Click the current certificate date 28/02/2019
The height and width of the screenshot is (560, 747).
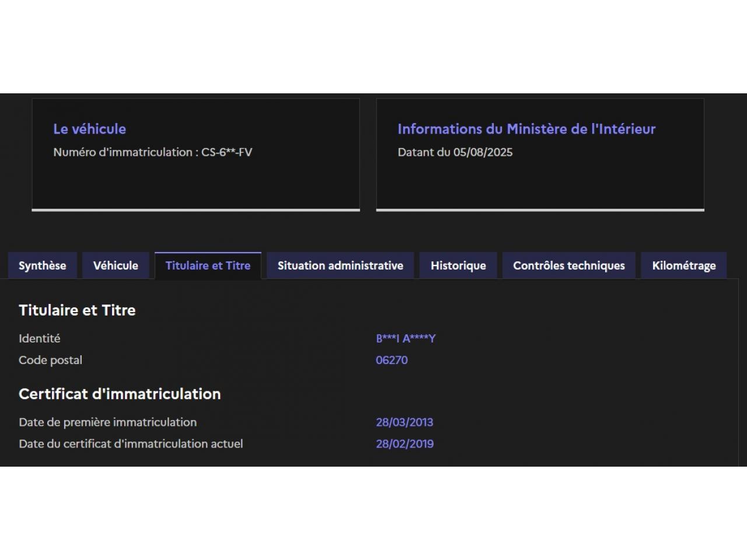point(404,444)
